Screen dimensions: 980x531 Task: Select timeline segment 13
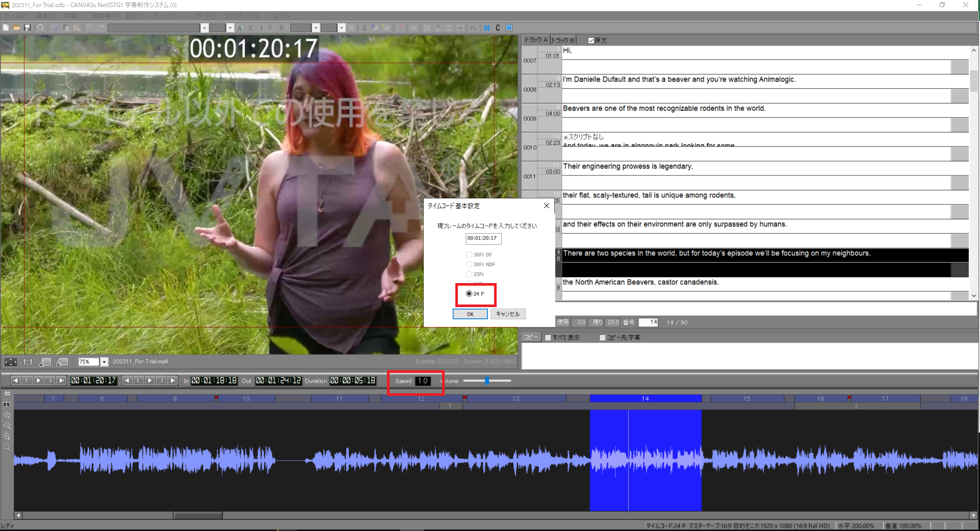point(515,398)
